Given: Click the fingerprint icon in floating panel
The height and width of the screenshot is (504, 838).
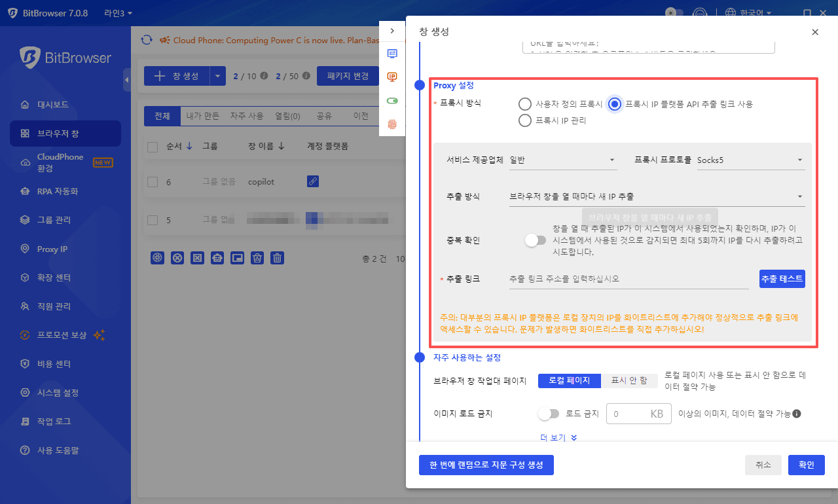Looking at the screenshot, I should [392, 124].
